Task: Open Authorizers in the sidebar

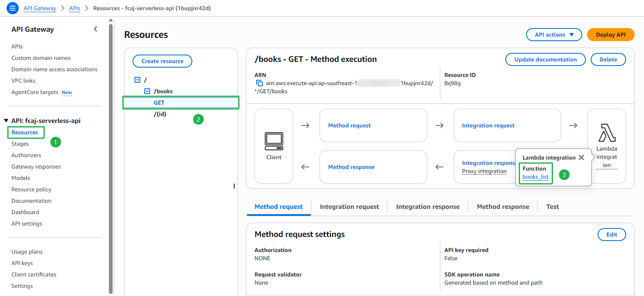Action: (x=26, y=155)
